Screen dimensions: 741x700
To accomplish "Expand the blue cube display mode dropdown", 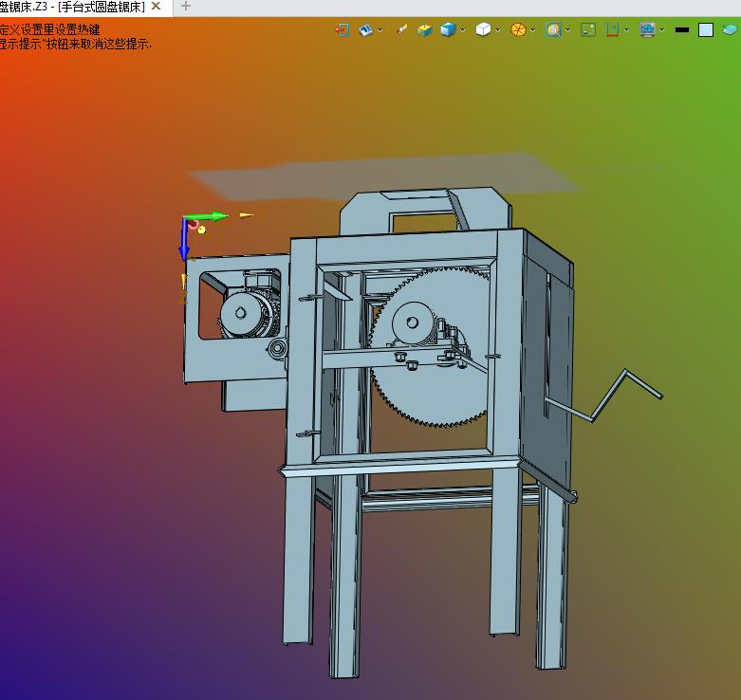I will click(x=463, y=30).
